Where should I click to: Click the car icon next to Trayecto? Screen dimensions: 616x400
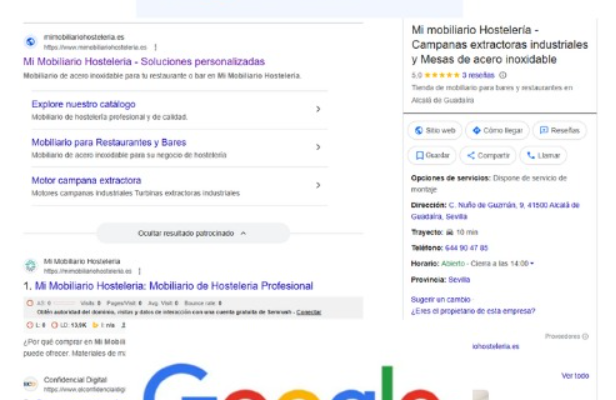449,232
